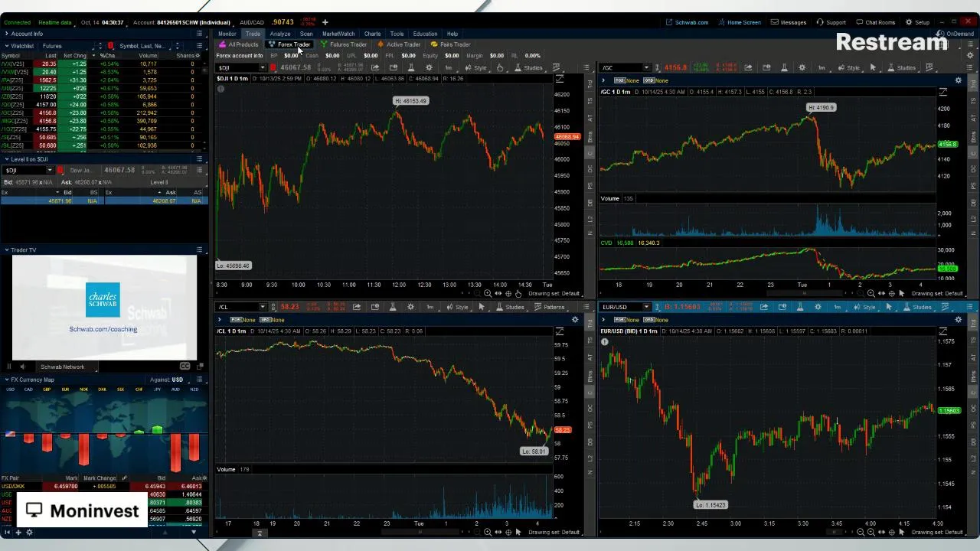The image size is (980, 551).
Task: Pause the Trader TV video
Action: 10,367
